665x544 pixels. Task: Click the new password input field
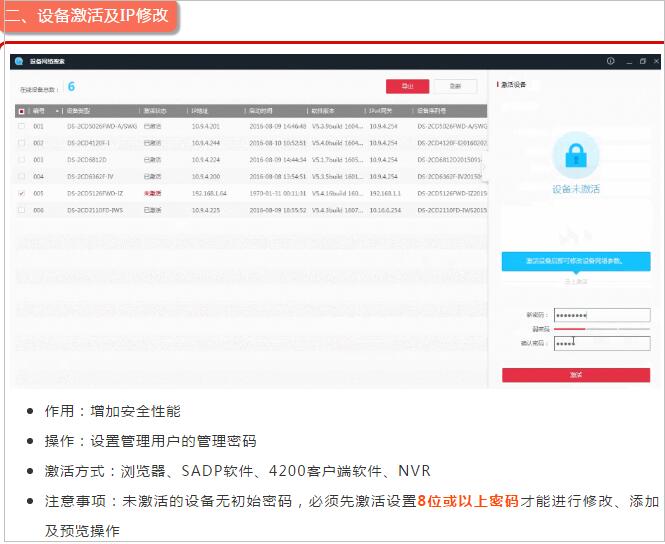[601, 315]
